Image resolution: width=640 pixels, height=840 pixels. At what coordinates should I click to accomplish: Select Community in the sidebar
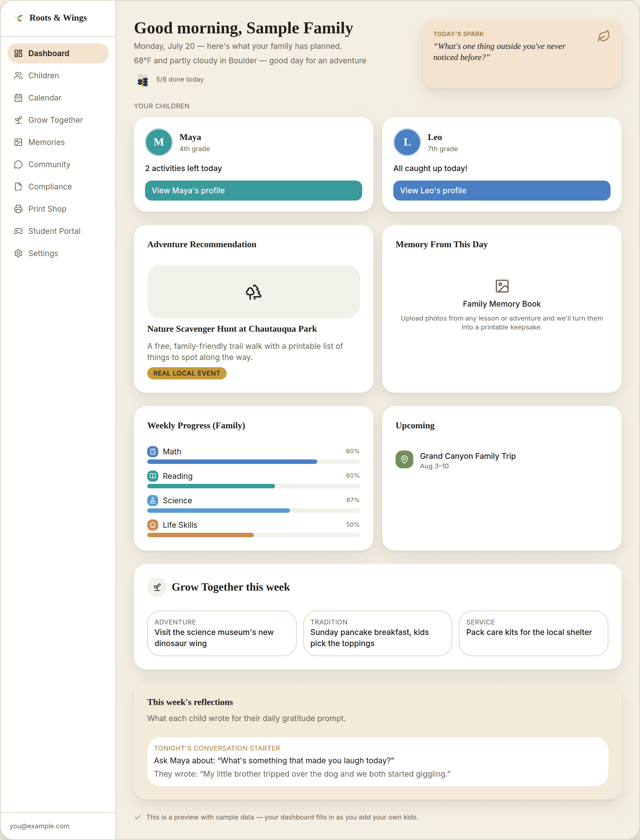tap(58, 164)
